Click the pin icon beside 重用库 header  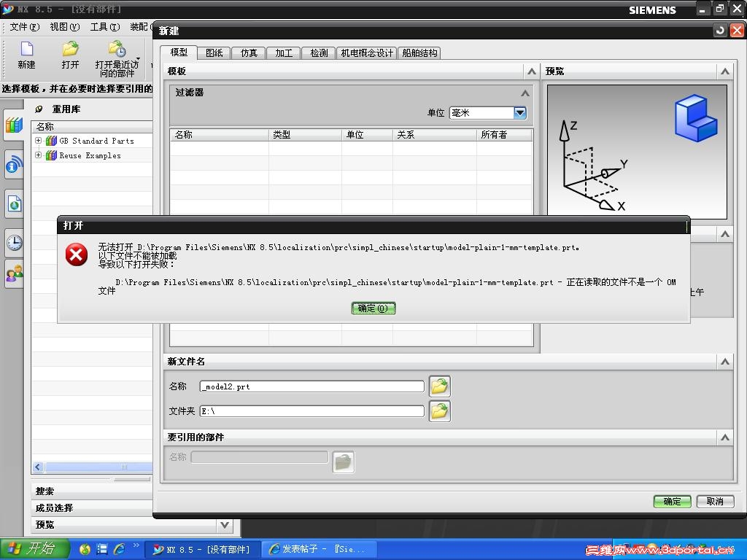click(39, 109)
